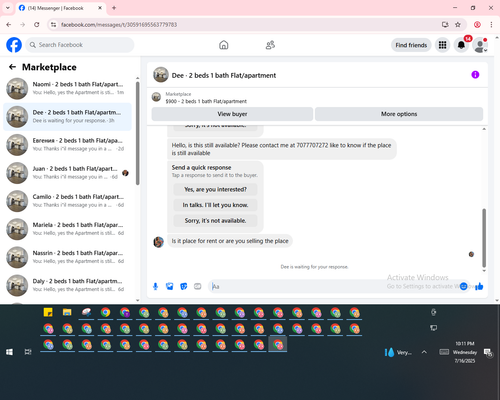Send quick response 'Yes, are you interested?'
This screenshot has width=500, height=400.
(215, 189)
